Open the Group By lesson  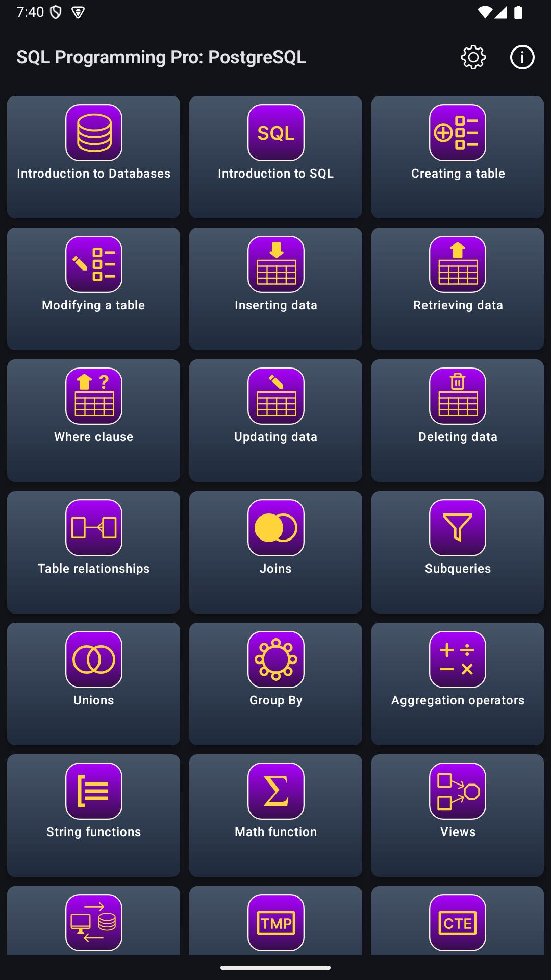pos(276,684)
